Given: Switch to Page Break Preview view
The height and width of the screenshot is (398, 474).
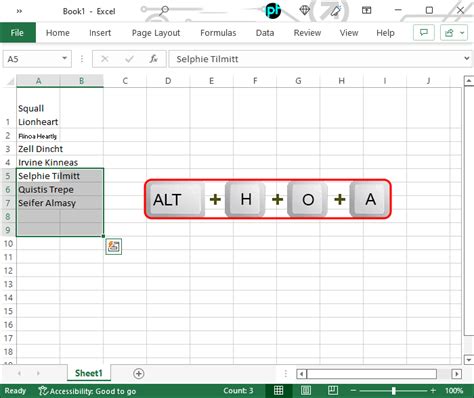Looking at the screenshot, I should (x=333, y=390).
